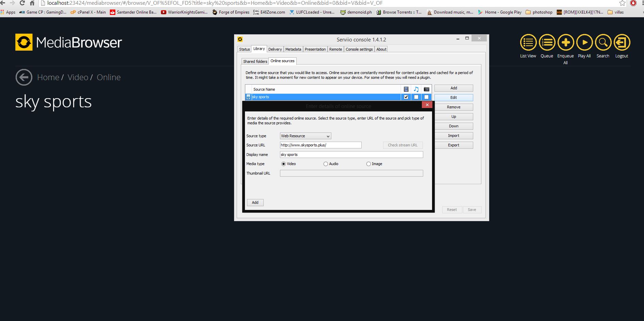Click the Logout icon
Screen dimensions: 644x321
pyautogui.click(x=622, y=42)
